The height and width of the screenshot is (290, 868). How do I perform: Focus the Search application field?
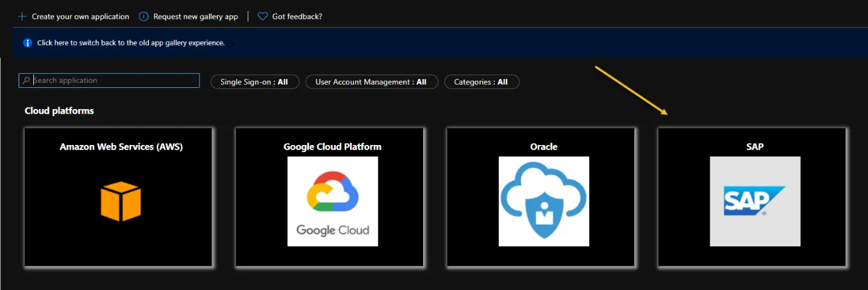coord(110,81)
